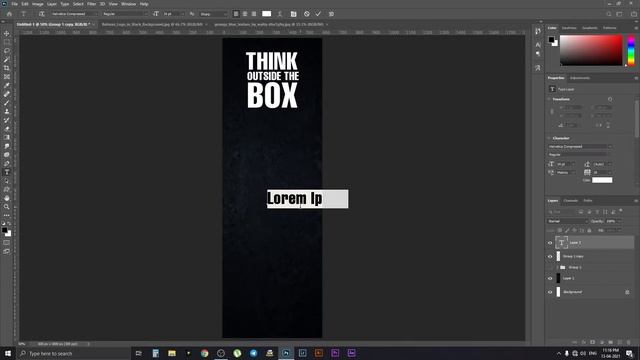Image resolution: width=640 pixels, height=360 pixels.
Task: Create a new group using folder icon
Action: pyautogui.click(x=611, y=342)
